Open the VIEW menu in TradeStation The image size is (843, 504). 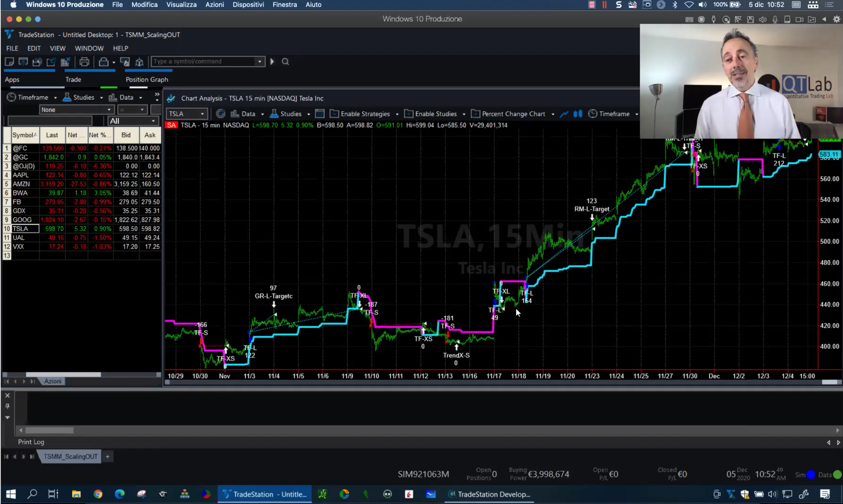[58, 48]
